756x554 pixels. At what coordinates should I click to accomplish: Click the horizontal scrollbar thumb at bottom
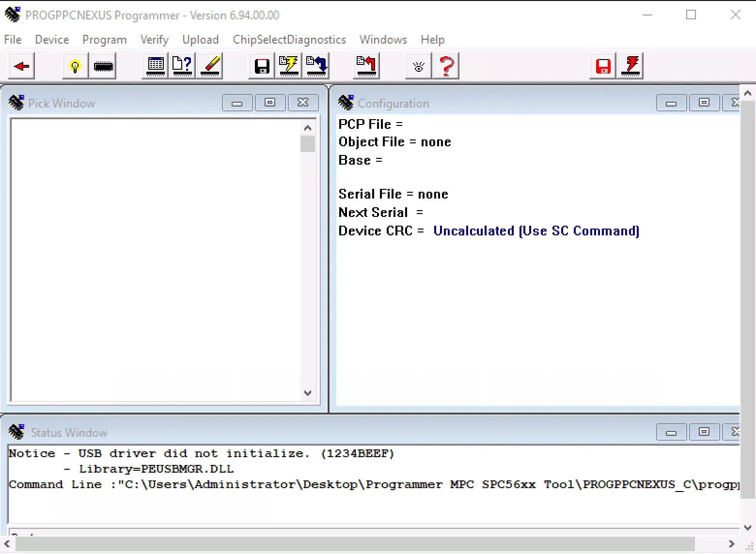click(355, 544)
